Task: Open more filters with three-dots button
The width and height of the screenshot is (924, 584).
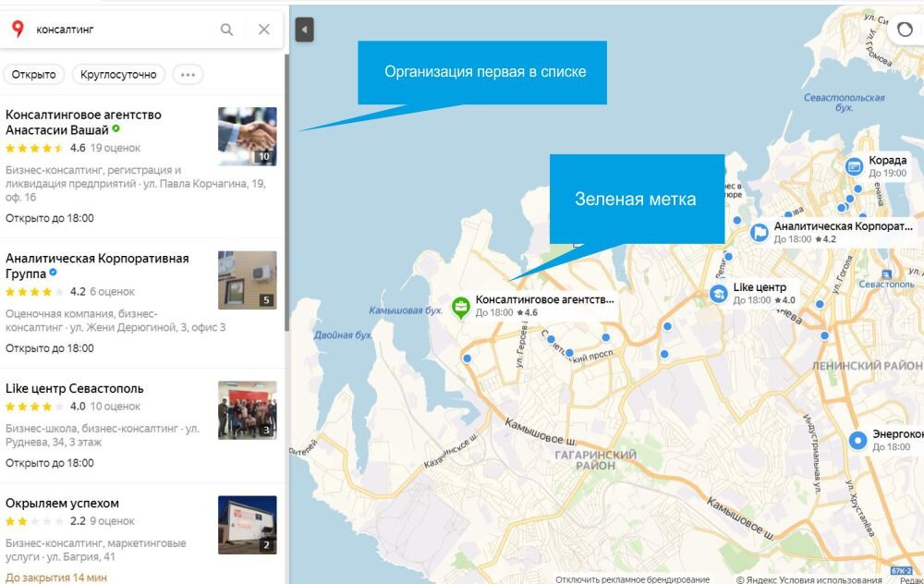Action: click(x=188, y=75)
